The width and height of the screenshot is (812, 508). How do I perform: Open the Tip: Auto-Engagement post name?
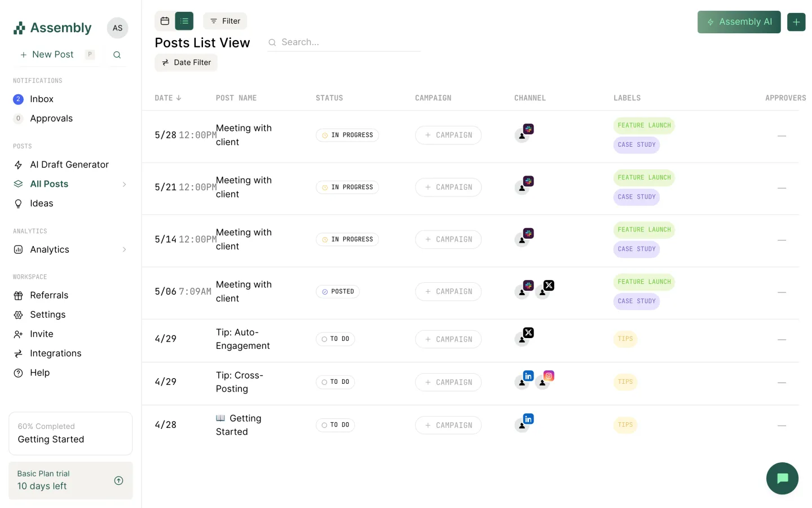coord(243,339)
